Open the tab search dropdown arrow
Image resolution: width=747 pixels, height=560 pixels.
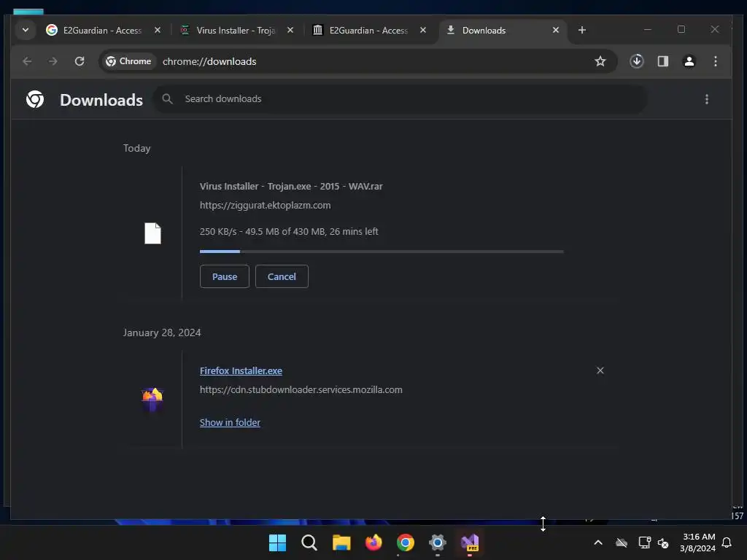[x=26, y=30]
